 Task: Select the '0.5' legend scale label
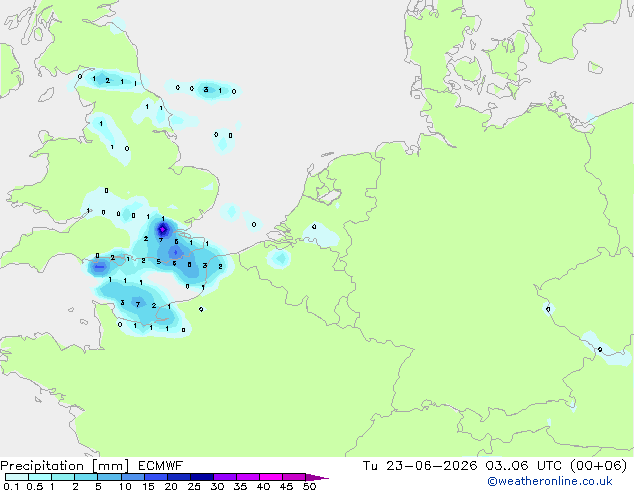tap(35, 486)
